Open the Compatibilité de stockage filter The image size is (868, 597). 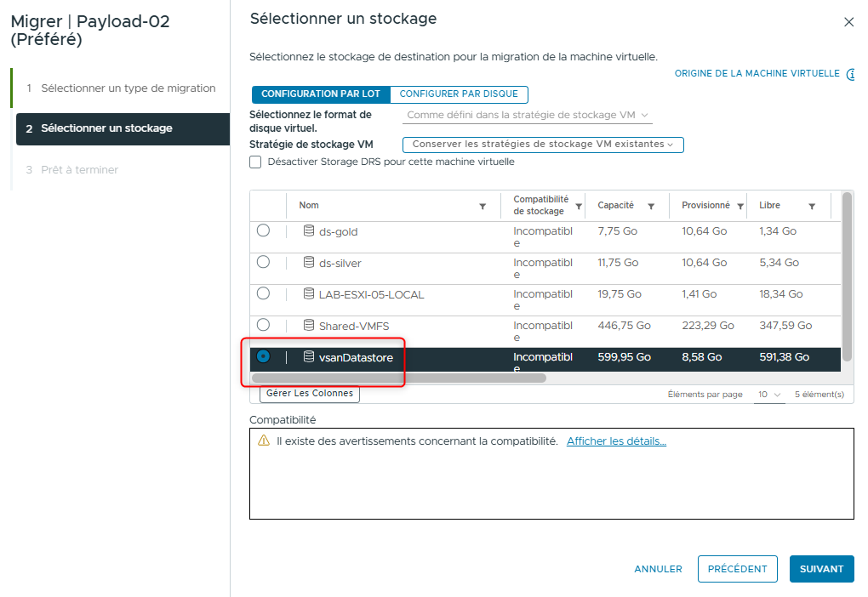click(x=580, y=206)
